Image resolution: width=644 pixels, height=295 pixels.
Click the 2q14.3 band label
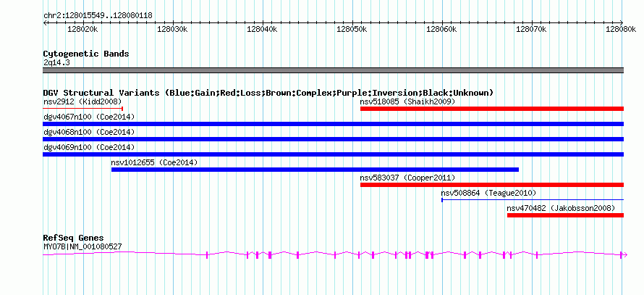tap(56, 62)
